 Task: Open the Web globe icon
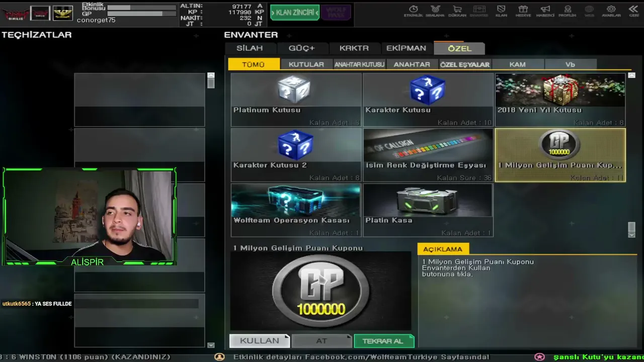pyautogui.click(x=589, y=11)
